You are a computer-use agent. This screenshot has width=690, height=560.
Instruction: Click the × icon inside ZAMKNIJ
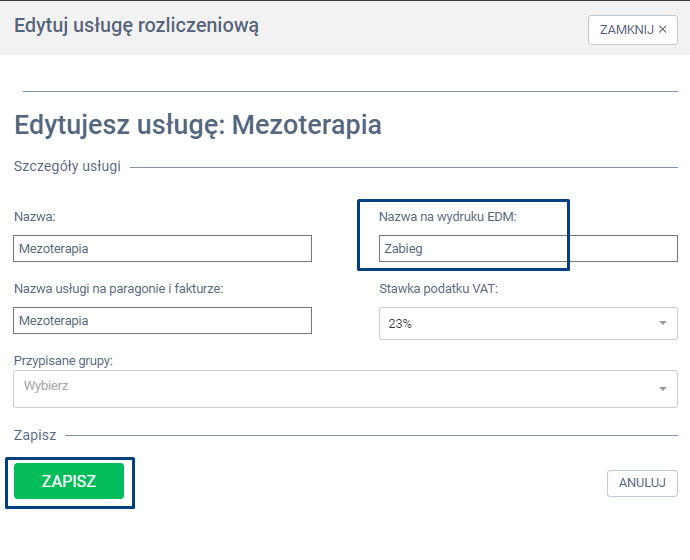coord(662,30)
